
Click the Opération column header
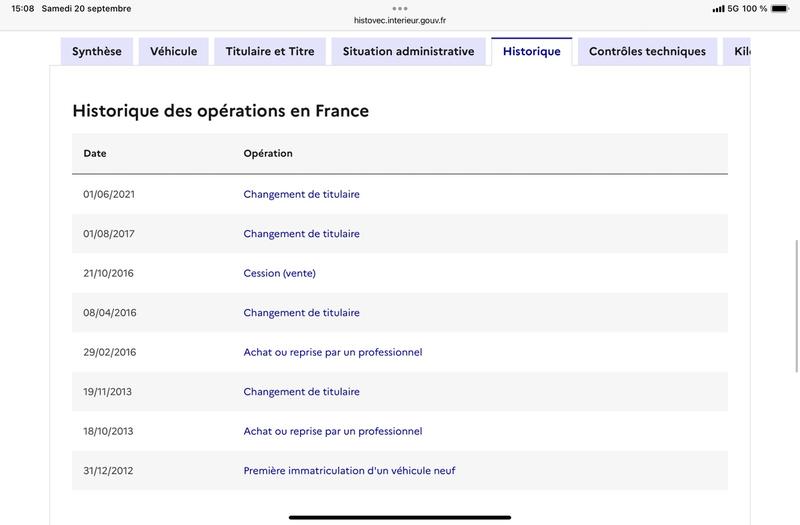268,154
